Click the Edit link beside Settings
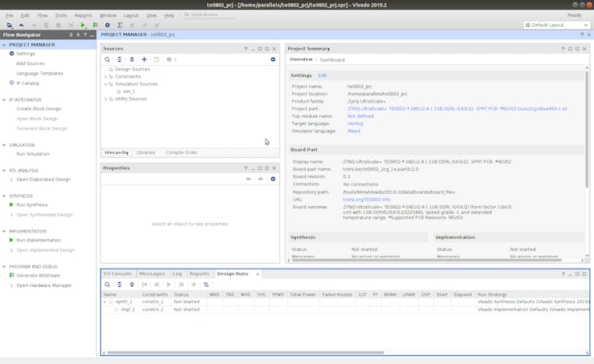Image resolution: width=594 pixels, height=364 pixels. [323, 75]
